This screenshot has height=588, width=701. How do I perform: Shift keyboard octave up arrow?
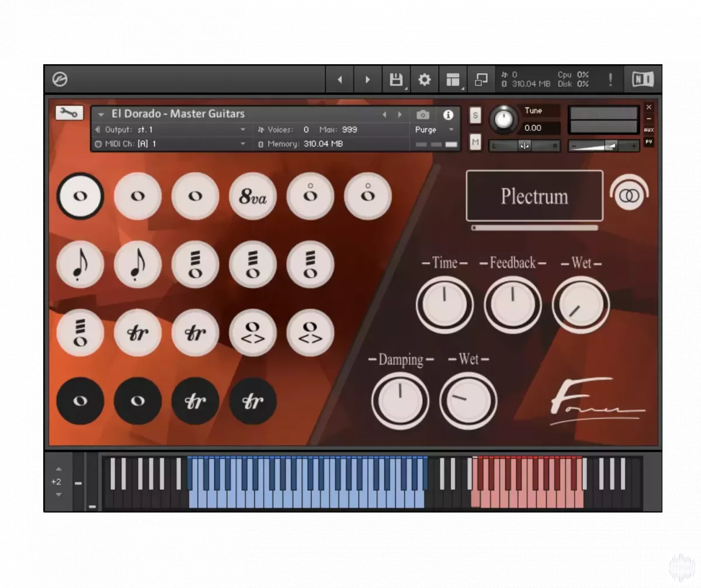point(58,469)
